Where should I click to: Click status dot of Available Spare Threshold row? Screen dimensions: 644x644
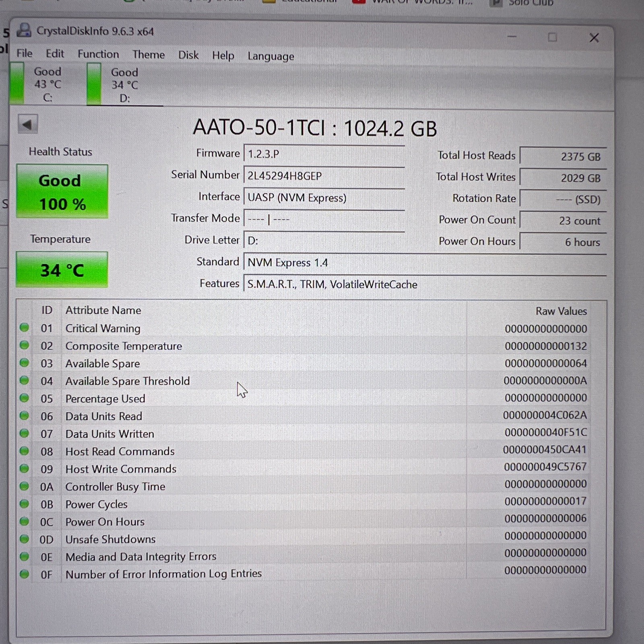(24, 380)
